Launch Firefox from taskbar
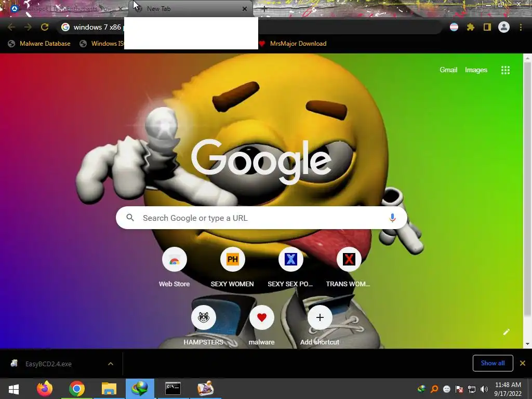This screenshot has width=532, height=399. coord(45,389)
